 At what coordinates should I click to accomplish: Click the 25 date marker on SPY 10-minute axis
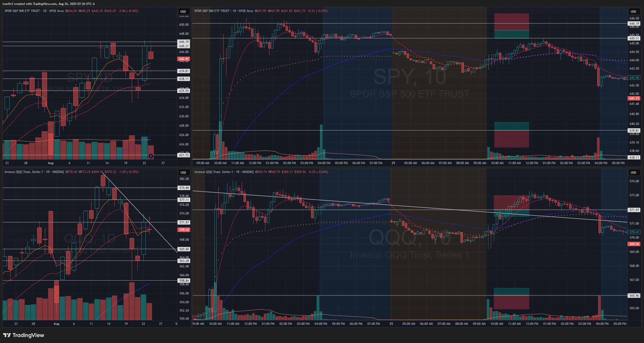[x=393, y=163]
